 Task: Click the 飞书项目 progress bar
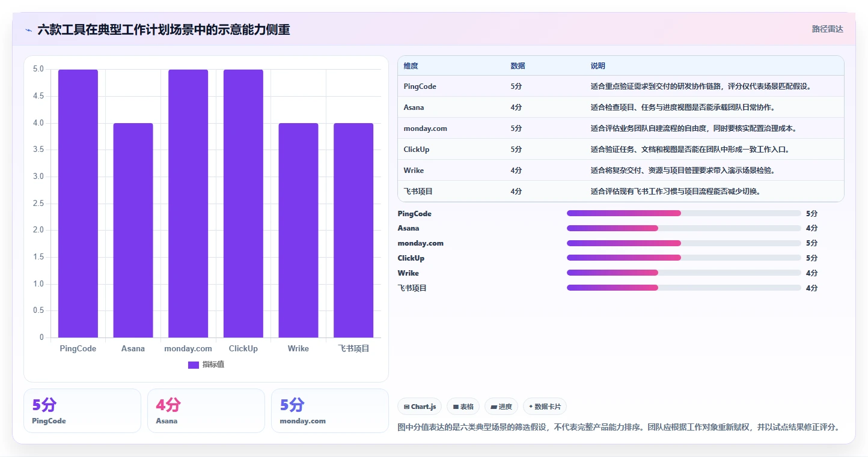pyautogui.click(x=684, y=288)
